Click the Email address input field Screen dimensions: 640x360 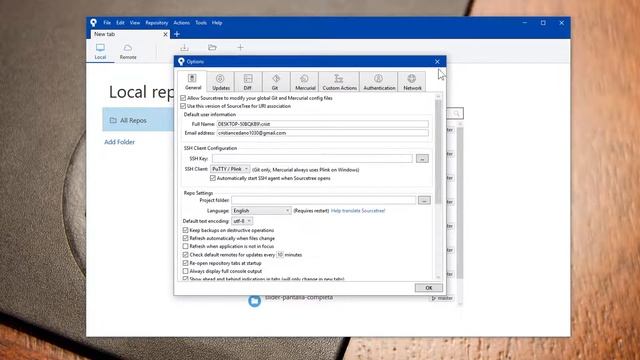[322, 133]
